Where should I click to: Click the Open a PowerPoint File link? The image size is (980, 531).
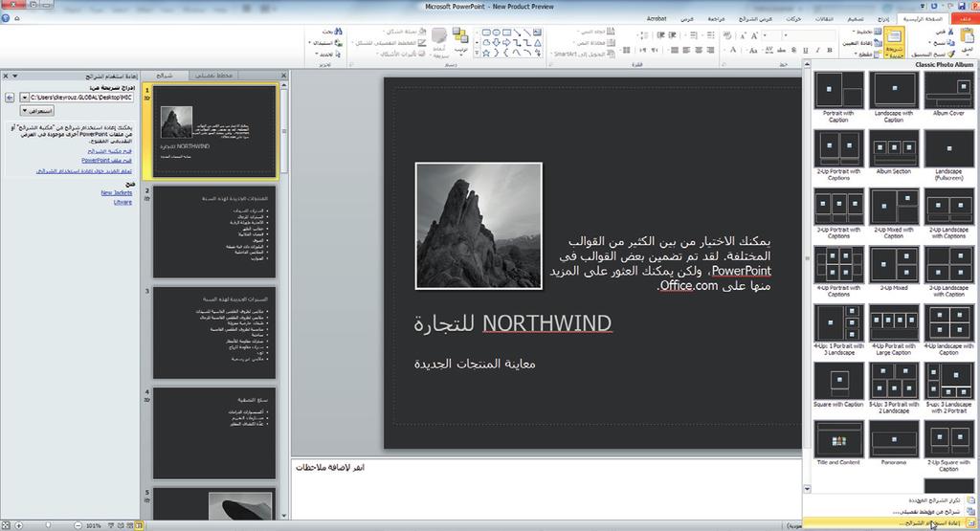click(x=107, y=161)
